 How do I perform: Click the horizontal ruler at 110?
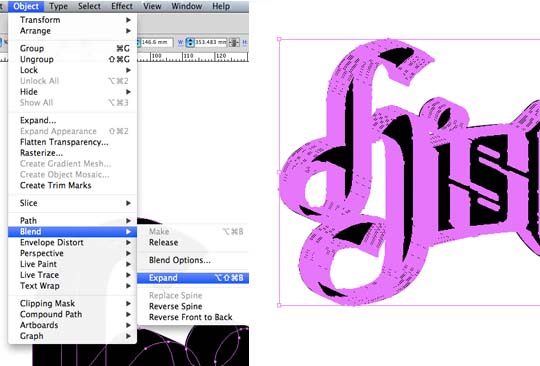point(188,56)
